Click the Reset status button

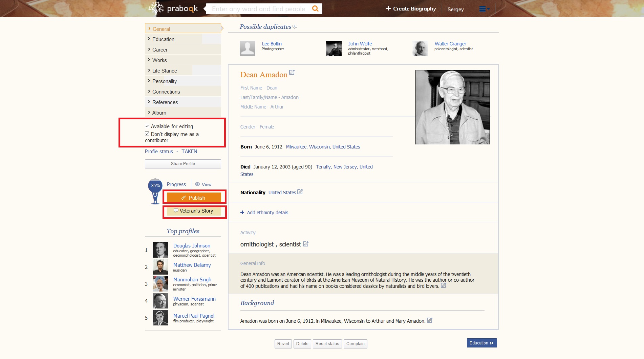tap(327, 344)
